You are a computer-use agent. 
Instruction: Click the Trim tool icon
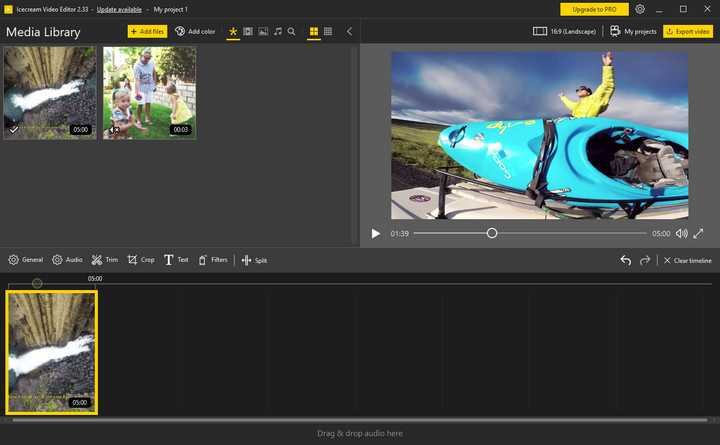tap(97, 260)
